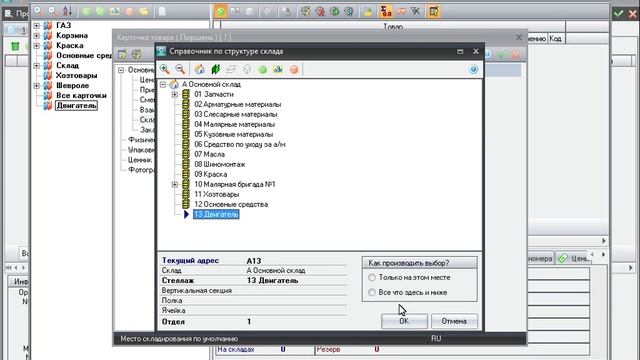This screenshot has width=640, height=360.
Task: Expand the 'Шевроле' category in left tree
Action: (36, 86)
